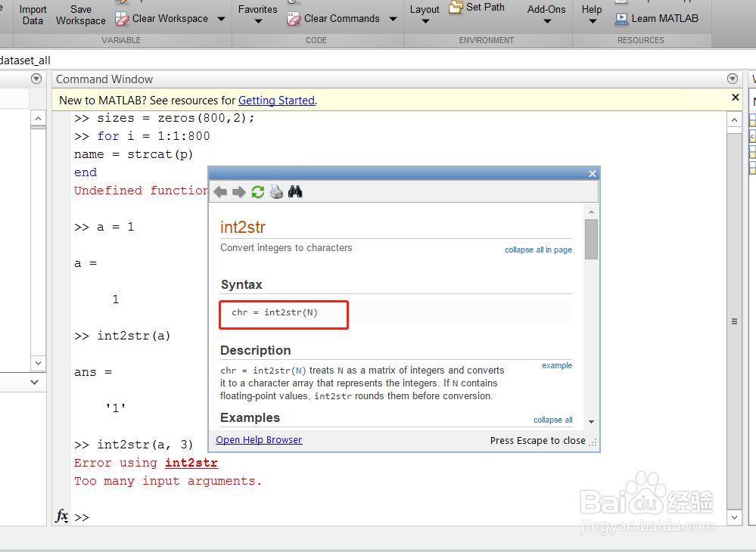Viewport: 756px width, 552px height.
Task: Close the int2str help popup
Action: click(593, 173)
